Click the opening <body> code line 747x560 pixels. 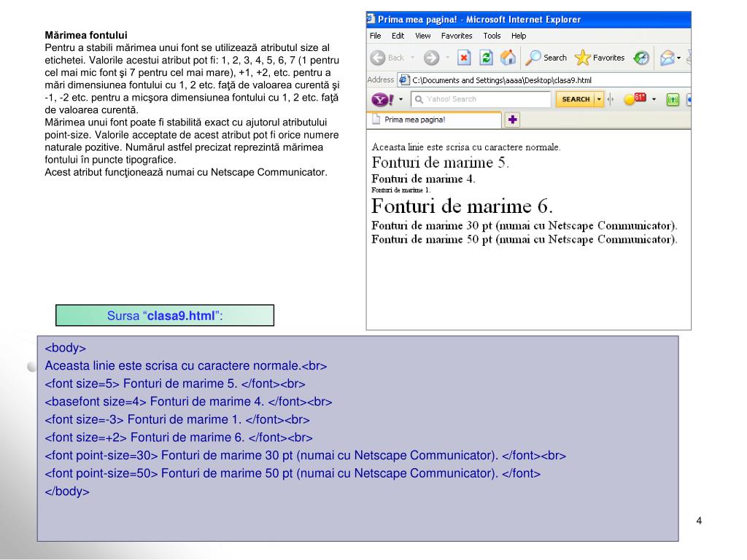click(x=65, y=348)
